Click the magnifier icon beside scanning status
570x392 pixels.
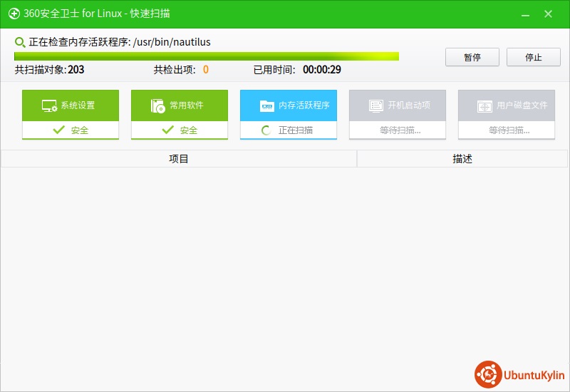[x=20, y=42]
